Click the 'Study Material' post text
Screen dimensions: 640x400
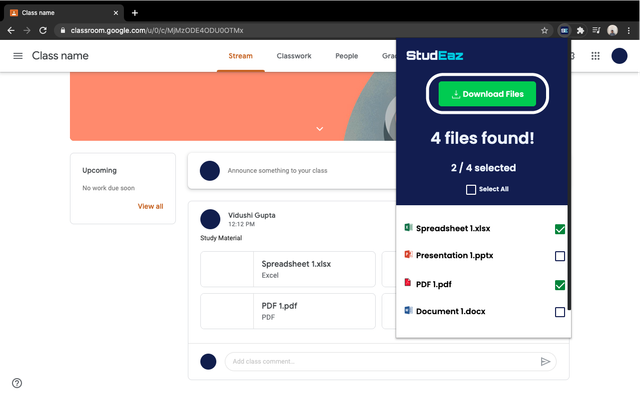[221, 238]
